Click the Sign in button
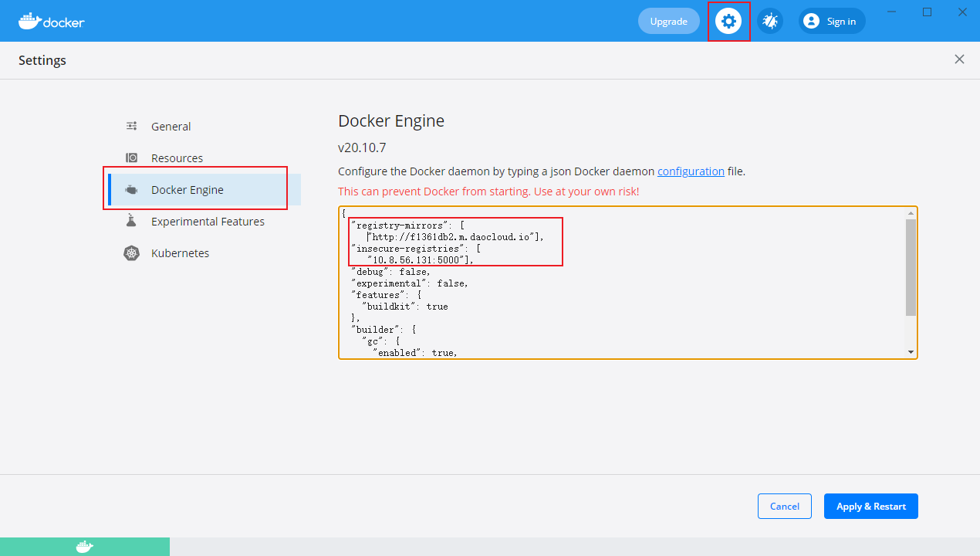 [x=832, y=21]
